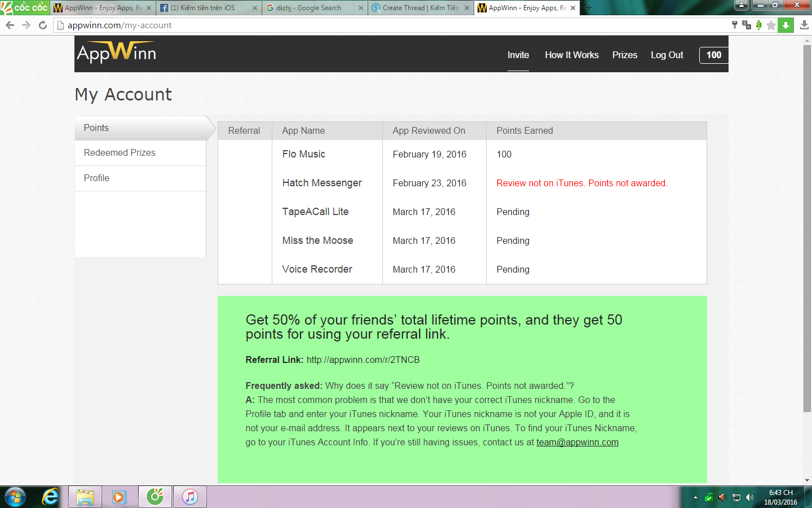812x508 pixels.
Task: Click the green download arrow button
Action: [785, 25]
